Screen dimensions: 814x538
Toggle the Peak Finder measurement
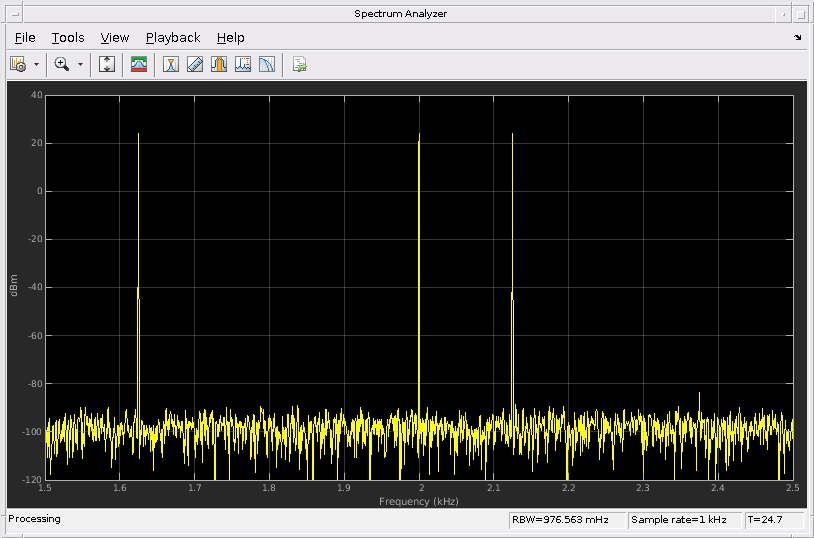pyautogui.click(x=171, y=64)
